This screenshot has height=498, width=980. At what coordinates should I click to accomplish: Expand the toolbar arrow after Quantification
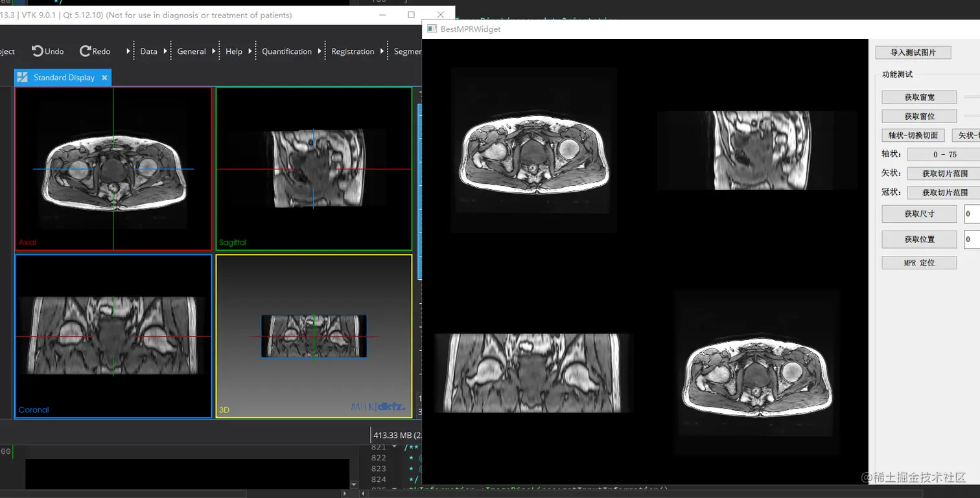coord(320,51)
